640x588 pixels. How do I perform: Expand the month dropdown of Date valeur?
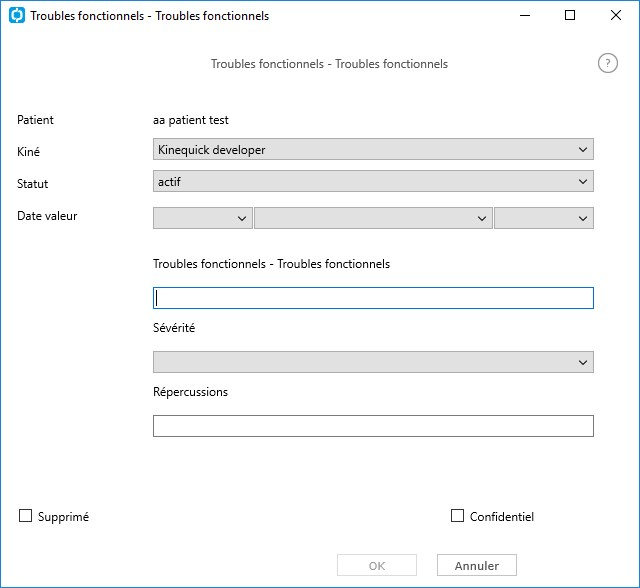coord(373,218)
